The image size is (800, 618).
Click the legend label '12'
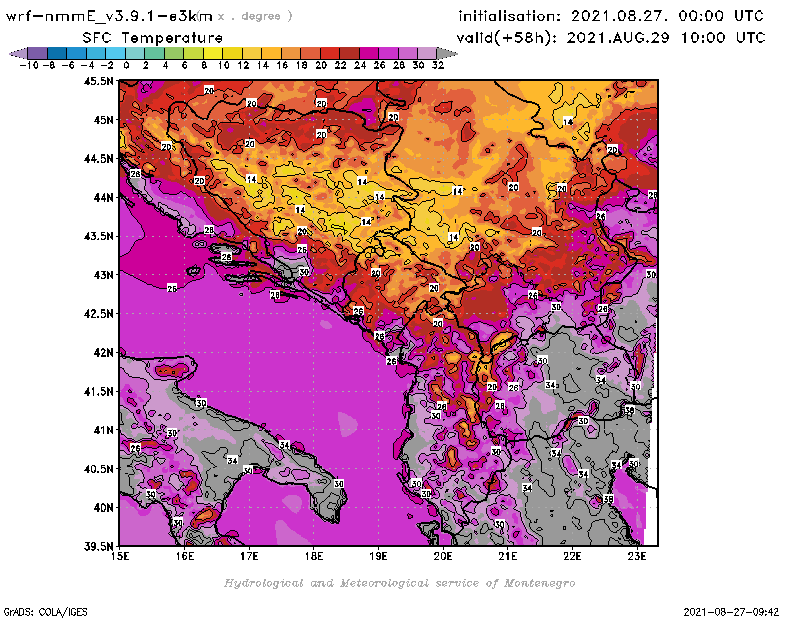[x=243, y=65]
